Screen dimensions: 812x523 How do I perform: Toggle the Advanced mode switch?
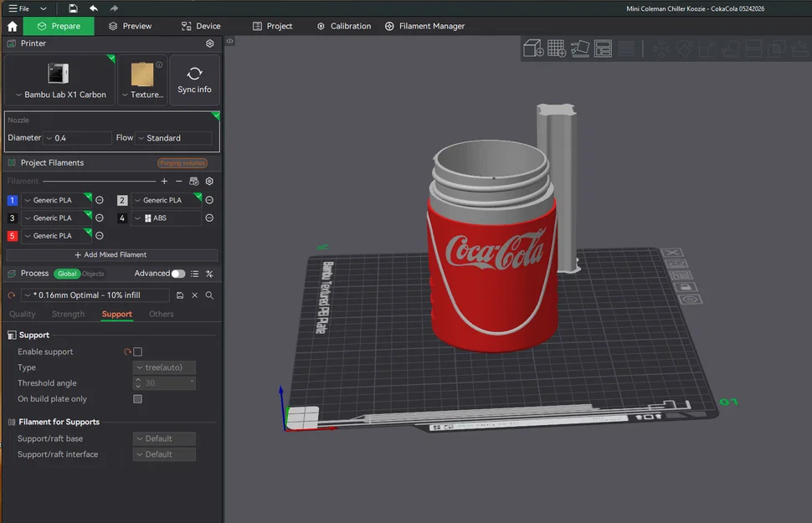tap(178, 274)
